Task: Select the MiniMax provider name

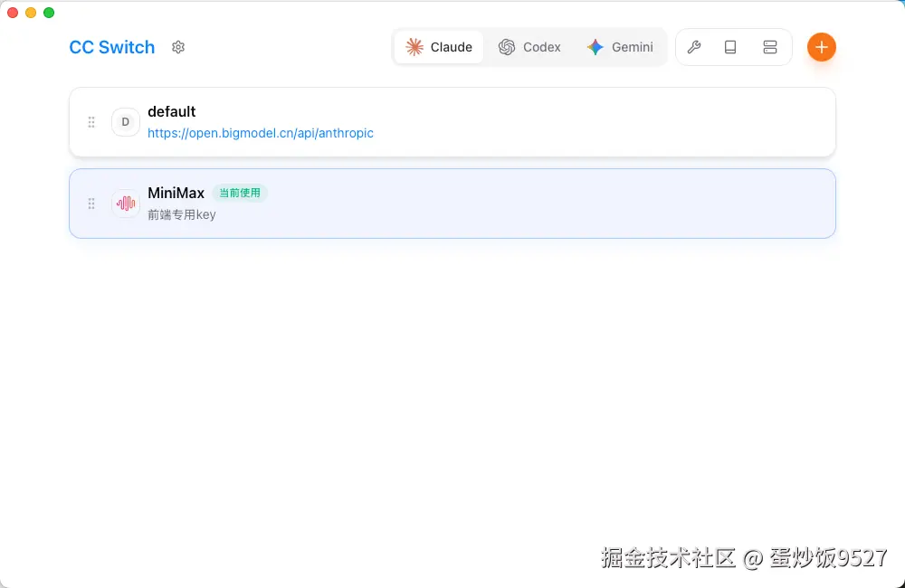Action: click(176, 193)
